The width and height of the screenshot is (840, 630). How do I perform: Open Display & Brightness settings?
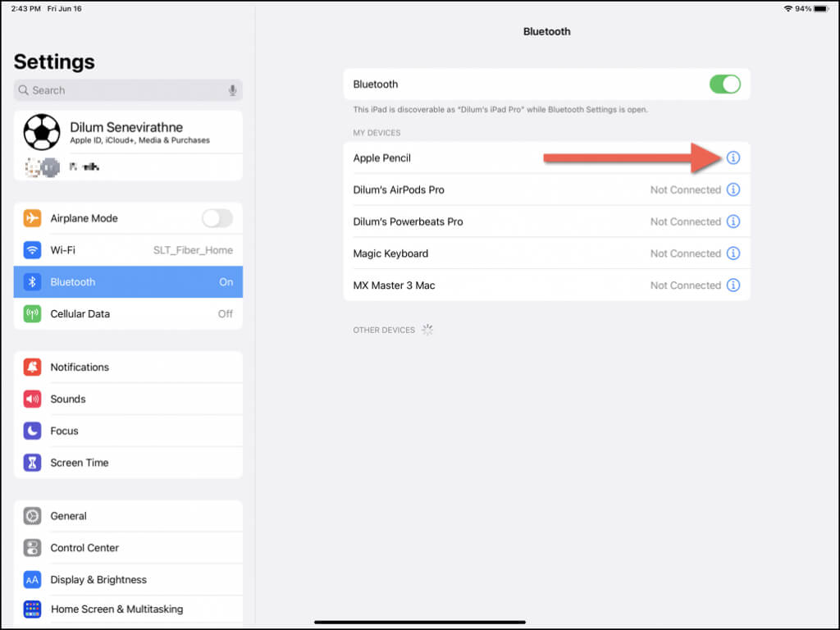[128, 580]
